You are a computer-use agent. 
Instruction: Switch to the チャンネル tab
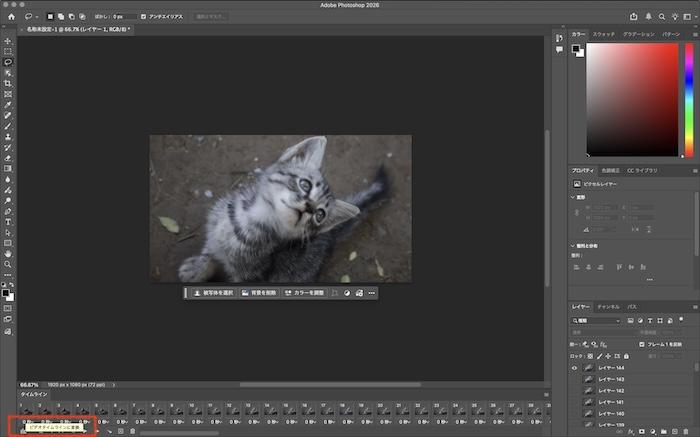pyautogui.click(x=608, y=306)
